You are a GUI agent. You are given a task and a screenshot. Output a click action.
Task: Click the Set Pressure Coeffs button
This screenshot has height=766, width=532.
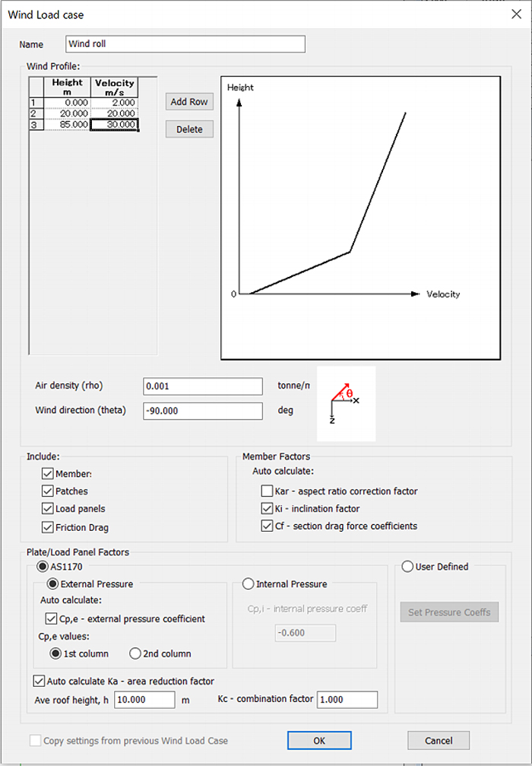pyautogui.click(x=449, y=612)
